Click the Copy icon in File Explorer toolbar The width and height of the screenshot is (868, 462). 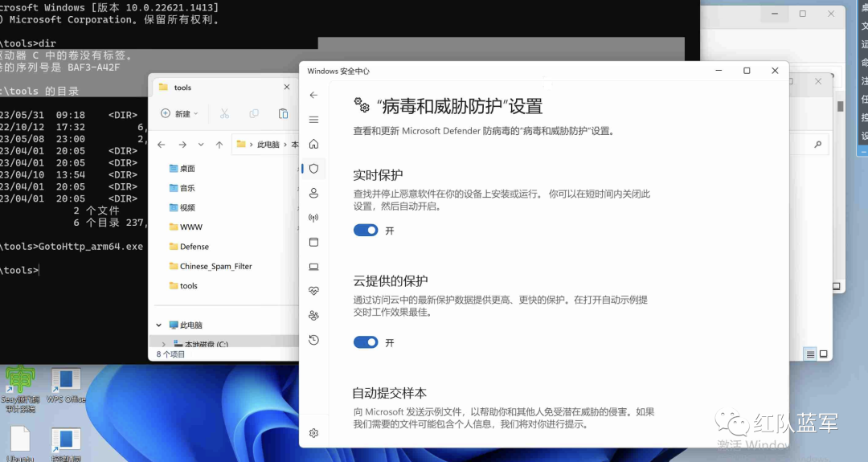click(x=253, y=113)
